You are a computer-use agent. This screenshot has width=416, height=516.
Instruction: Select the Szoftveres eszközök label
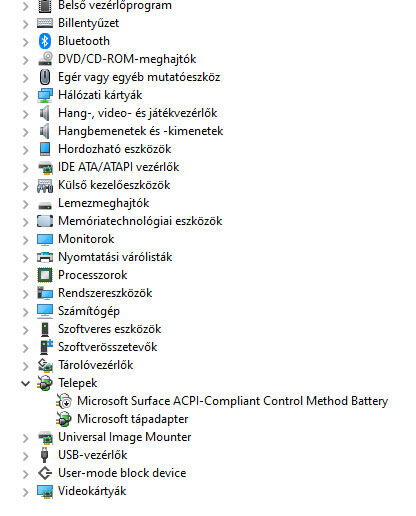coord(109,329)
